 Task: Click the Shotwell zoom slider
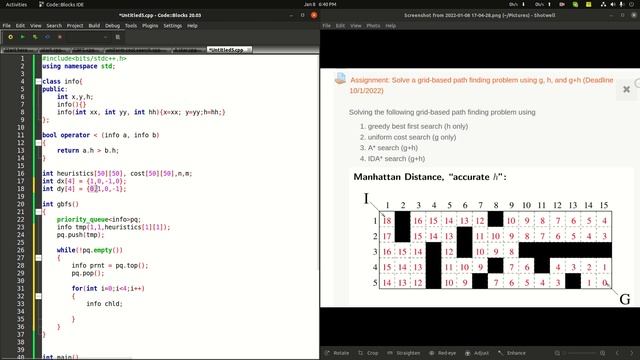pos(580,353)
